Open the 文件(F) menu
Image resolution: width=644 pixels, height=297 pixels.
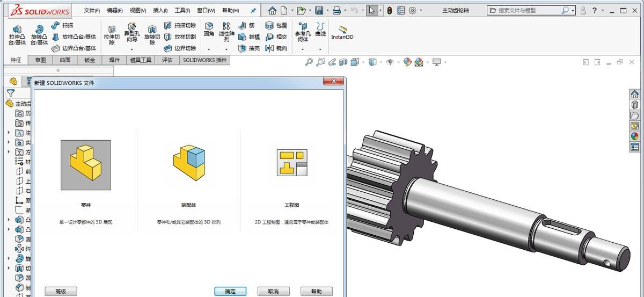(x=92, y=10)
